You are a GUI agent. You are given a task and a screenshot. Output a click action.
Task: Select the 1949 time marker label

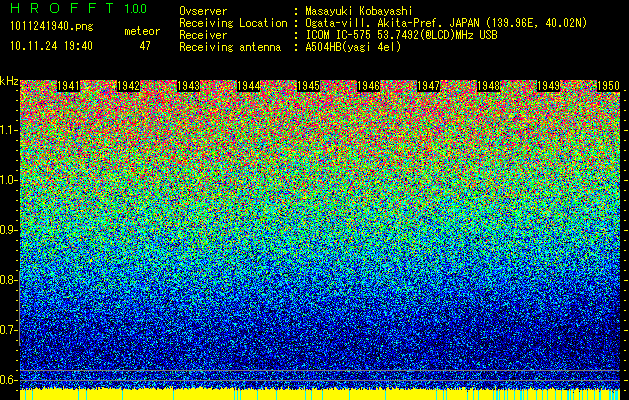click(549, 86)
